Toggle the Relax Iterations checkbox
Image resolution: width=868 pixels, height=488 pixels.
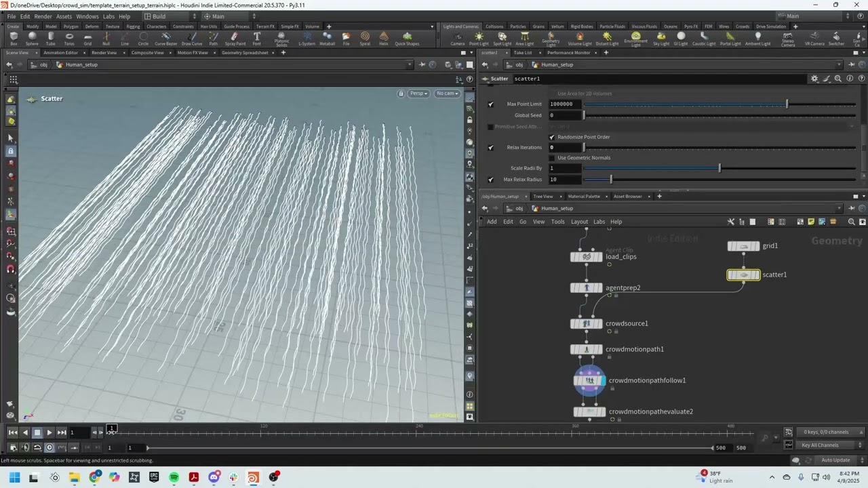pos(491,147)
